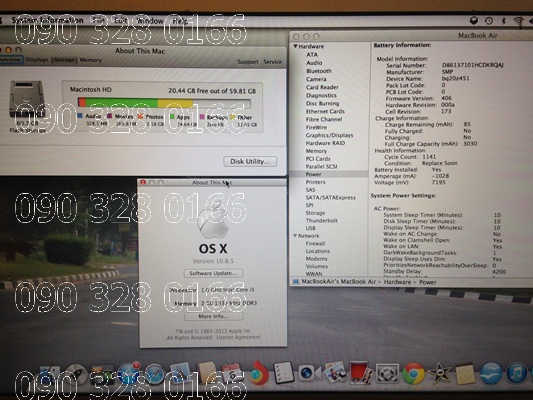Select the Storage tab
533x400 pixels.
(x=64, y=60)
